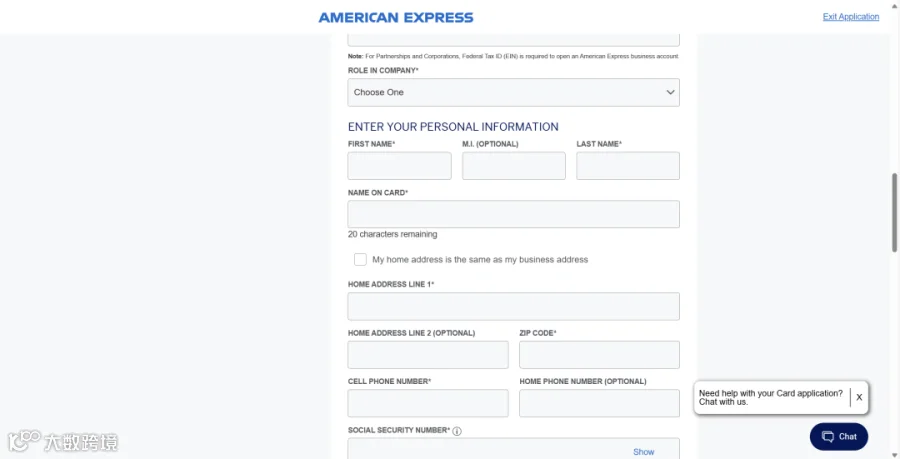The image size is (900, 459).
Task: Open the Chat button with speech bubble
Action: coord(839,437)
